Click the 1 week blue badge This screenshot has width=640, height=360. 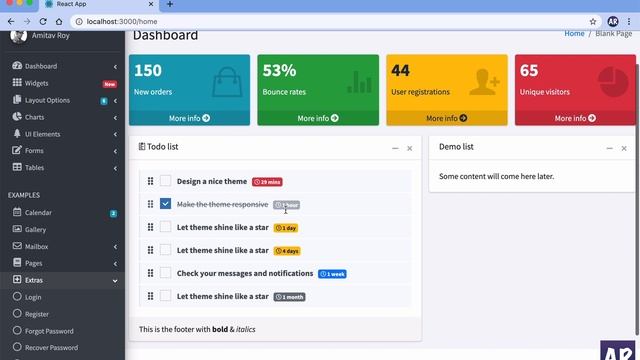point(332,274)
